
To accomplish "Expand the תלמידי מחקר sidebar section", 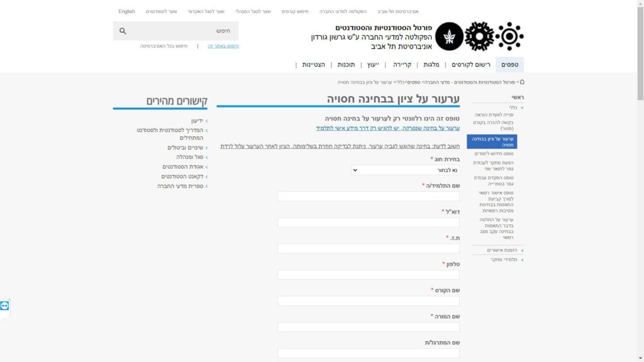I will pos(504,260).
